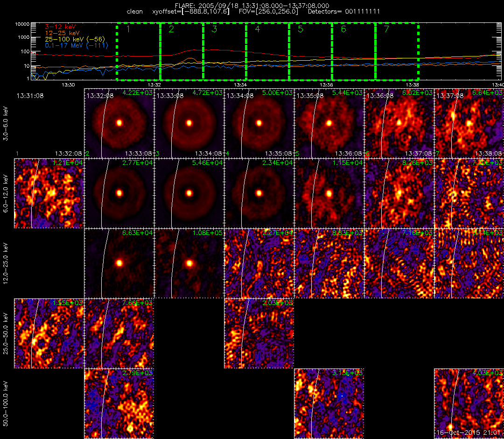The width and height of the screenshot is (504, 439).
Task: Click the '13:31:08' start time of interval 1
Action: click(x=30, y=96)
